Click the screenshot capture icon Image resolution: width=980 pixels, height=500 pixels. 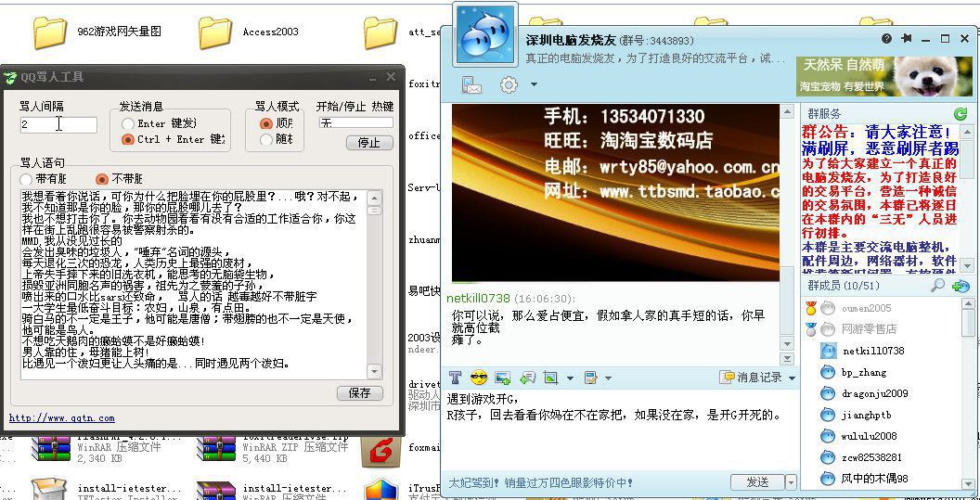tap(550, 378)
